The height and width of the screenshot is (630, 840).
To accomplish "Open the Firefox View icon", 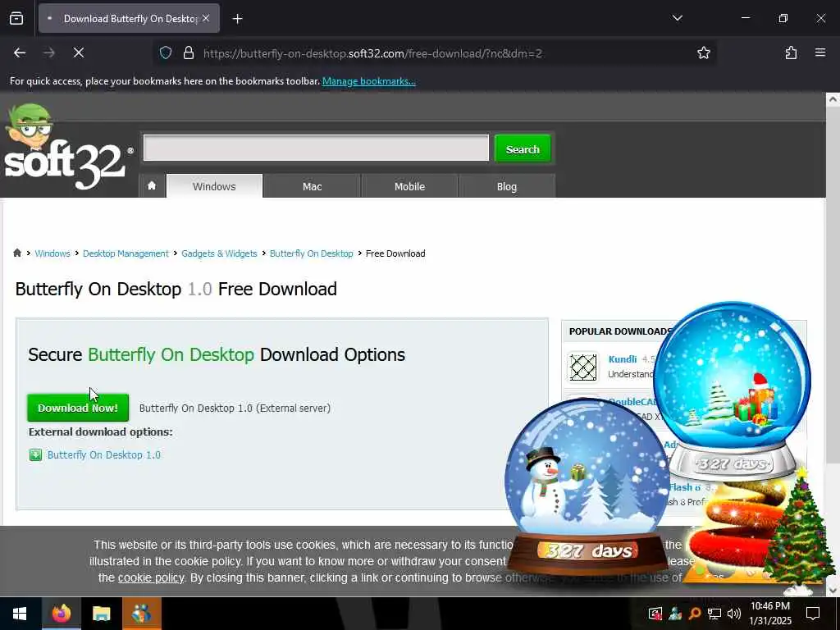I will tap(16, 18).
